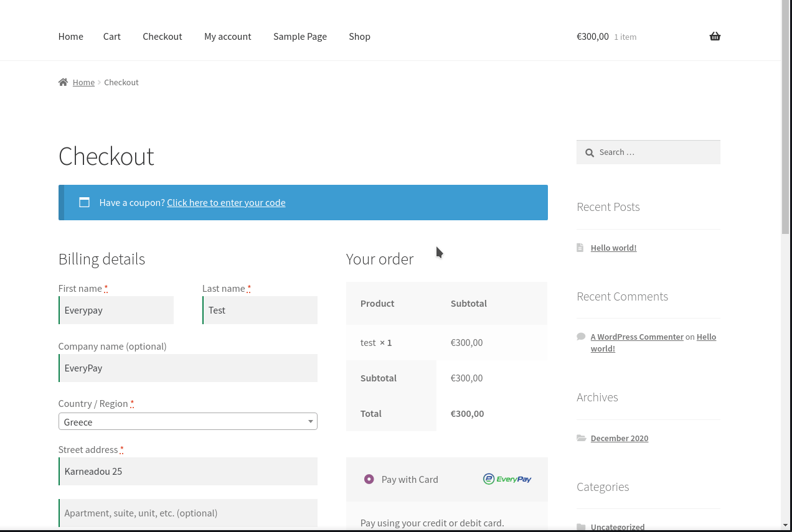The width and height of the screenshot is (792, 532).
Task: Click the '1 item' cart count text
Action: pyautogui.click(x=625, y=37)
